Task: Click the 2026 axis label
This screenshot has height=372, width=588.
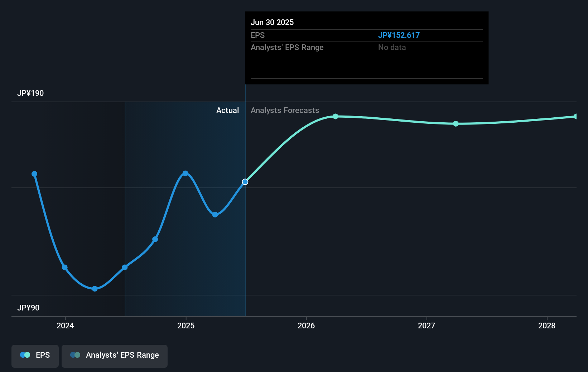Action: pos(306,326)
